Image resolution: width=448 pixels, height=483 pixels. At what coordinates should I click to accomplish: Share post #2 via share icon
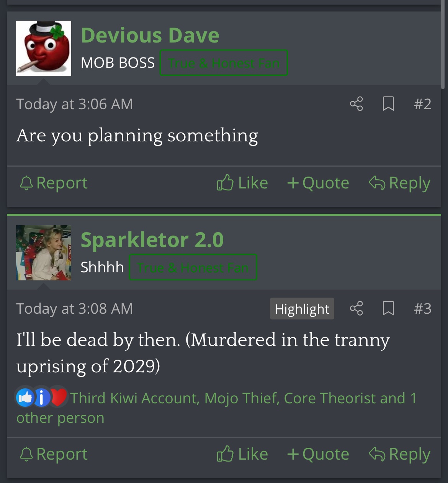356,104
